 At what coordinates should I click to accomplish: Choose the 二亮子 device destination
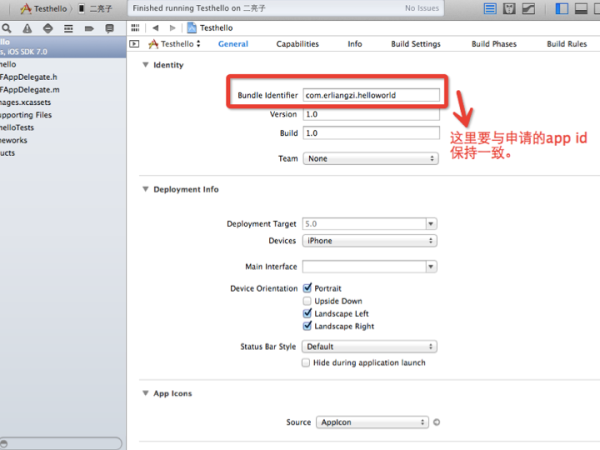click(x=96, y=8)
